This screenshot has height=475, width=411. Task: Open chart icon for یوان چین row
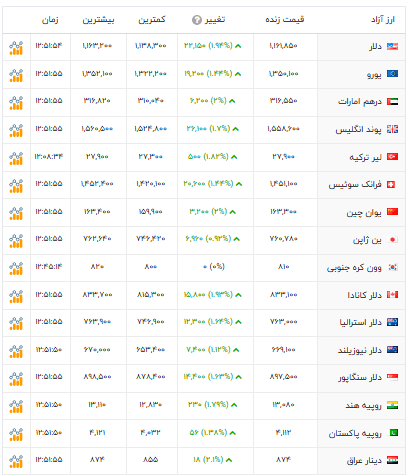point(16,213)
